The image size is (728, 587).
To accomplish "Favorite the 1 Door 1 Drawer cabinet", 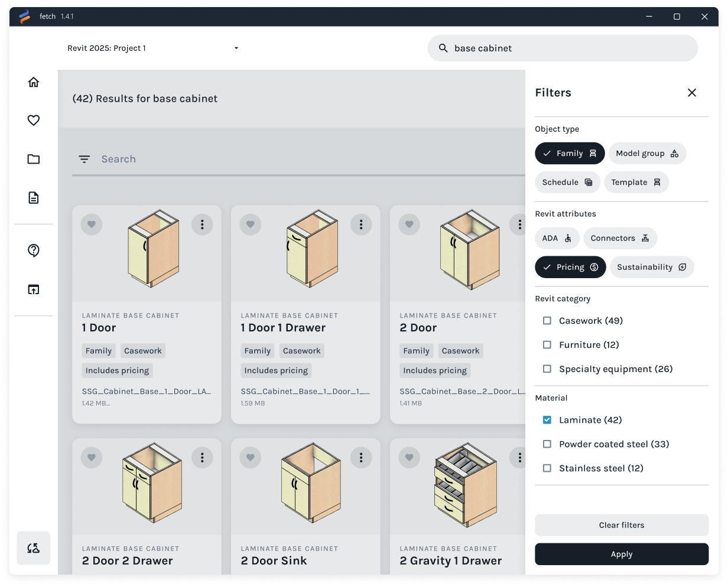I will point(251,224).
